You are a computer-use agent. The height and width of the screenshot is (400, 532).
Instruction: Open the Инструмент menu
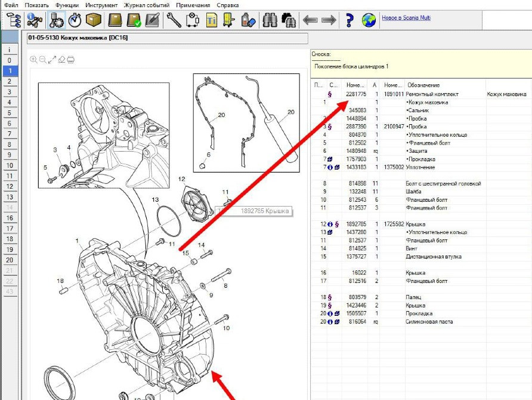[x=101, y=5]
